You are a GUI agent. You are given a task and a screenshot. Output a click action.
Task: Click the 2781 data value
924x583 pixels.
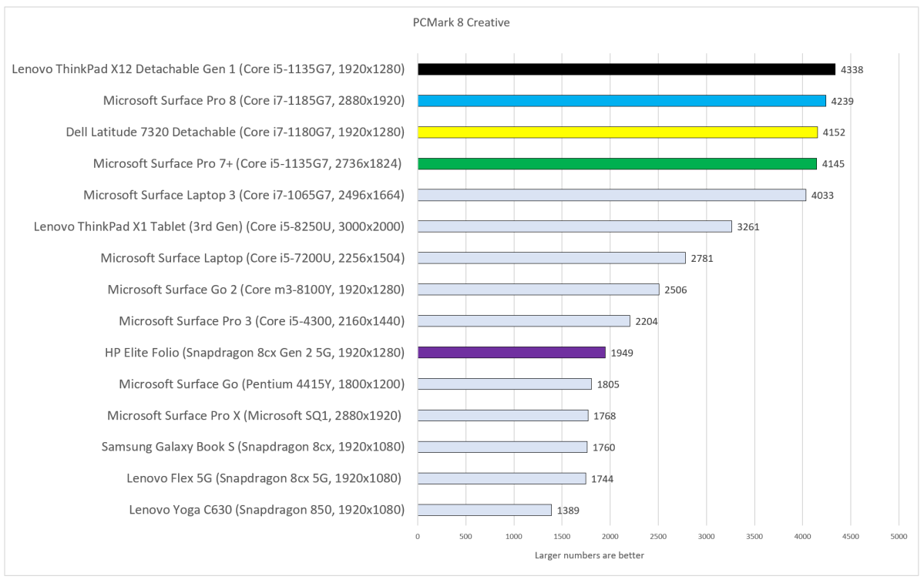pyautogui.click(x=702, y=259)
